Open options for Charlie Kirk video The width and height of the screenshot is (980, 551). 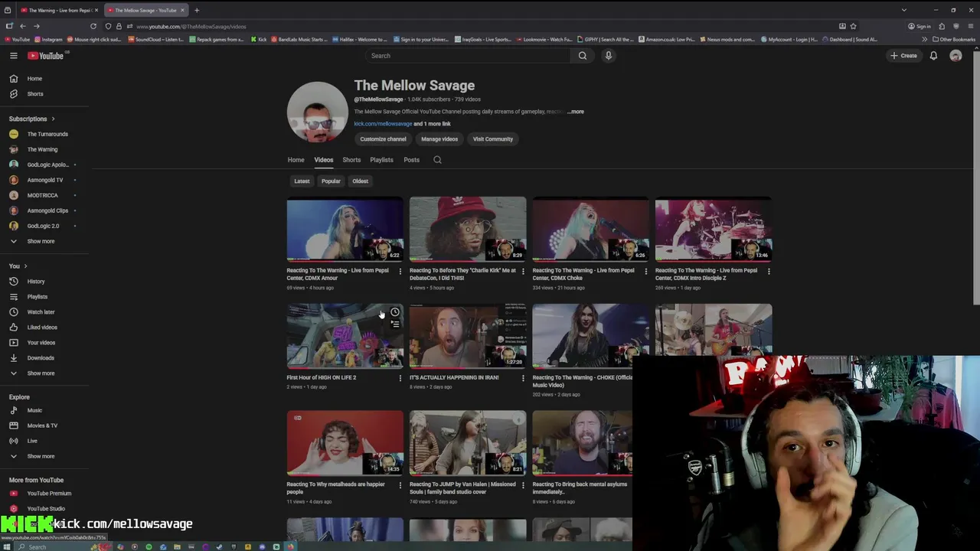(x=523, y=271)
